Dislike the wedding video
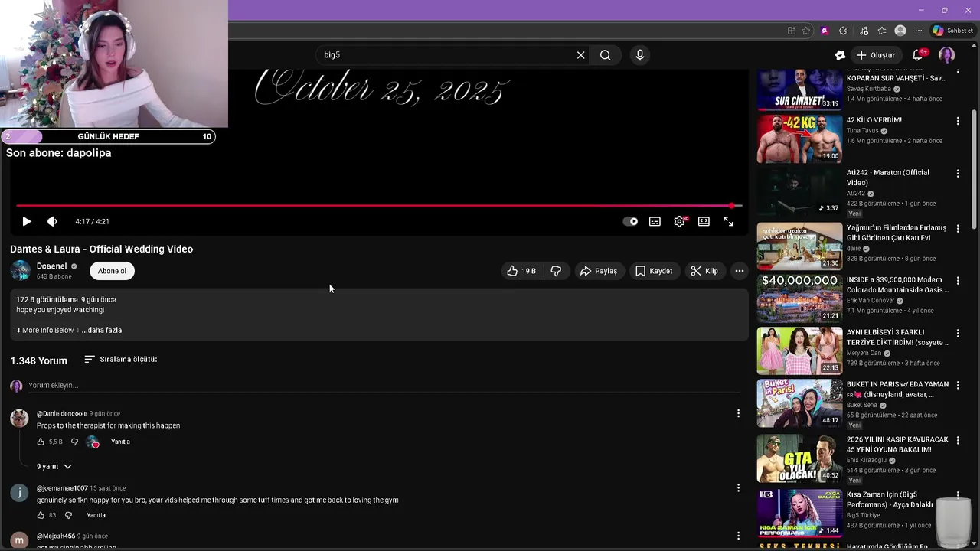980x551 pixels. pos(556,271)
